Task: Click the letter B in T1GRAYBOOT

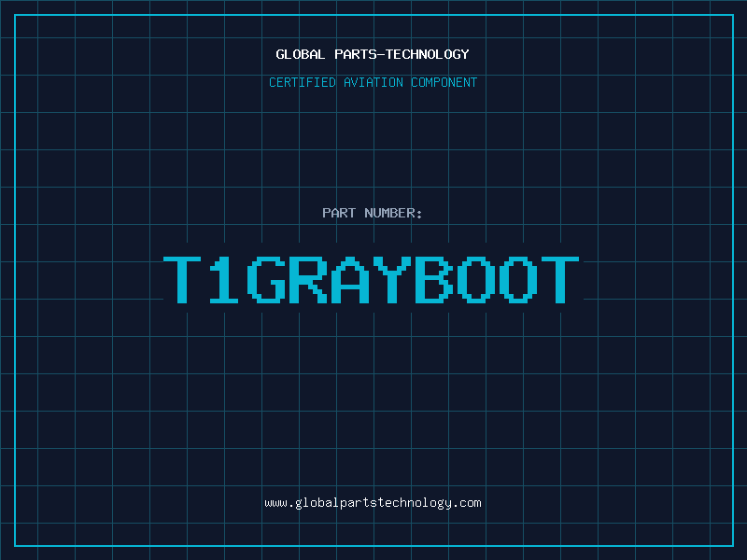Action: [436, 280]
